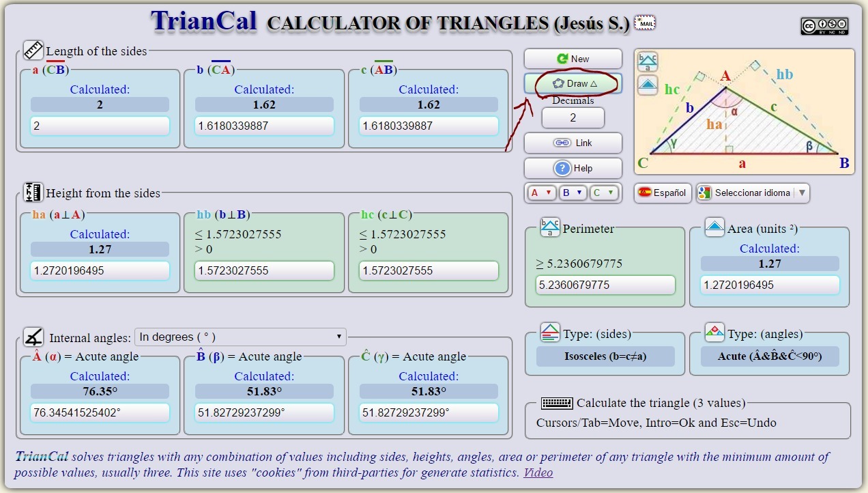868x493 pixels.
Task: Click the calculated 51.83° under angle C
Action: 429,391
